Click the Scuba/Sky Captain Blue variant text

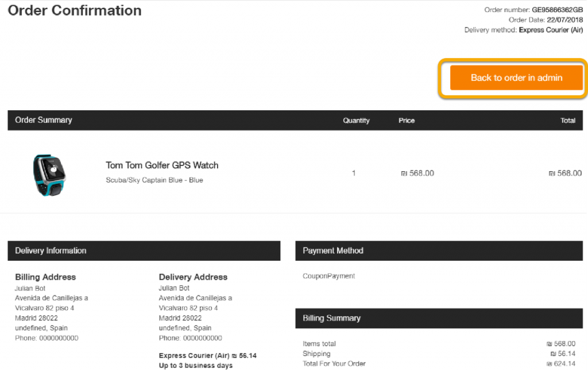point(154,180)
